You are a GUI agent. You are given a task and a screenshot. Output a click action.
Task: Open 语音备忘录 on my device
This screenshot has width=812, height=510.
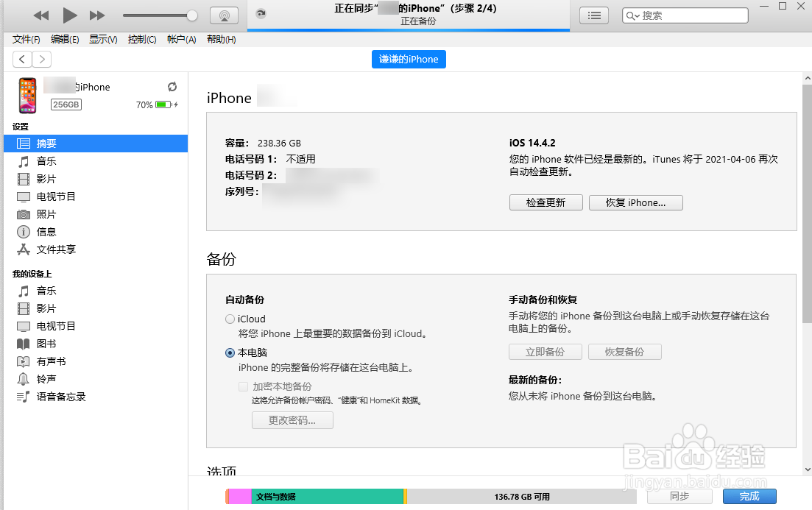point(96,396)
